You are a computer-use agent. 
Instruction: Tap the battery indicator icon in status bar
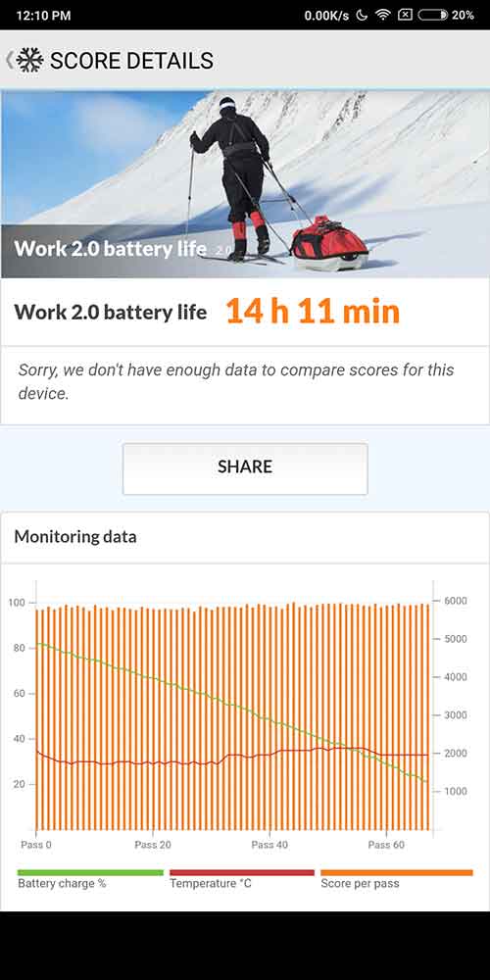(432, 15)
